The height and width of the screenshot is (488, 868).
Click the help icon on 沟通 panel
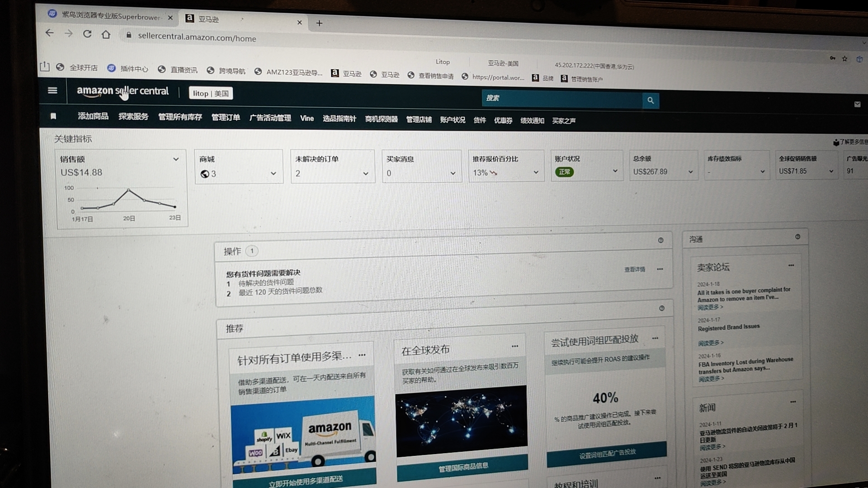tap(797, 237)
